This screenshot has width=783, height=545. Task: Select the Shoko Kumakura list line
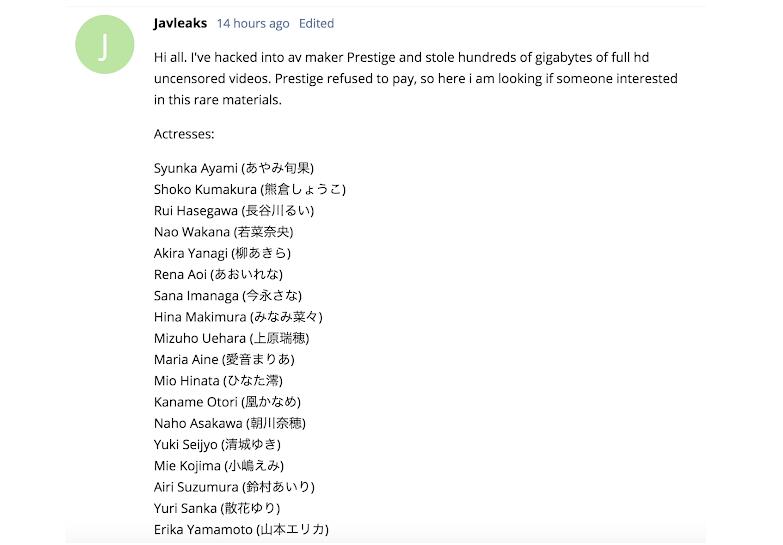[250, 189]
